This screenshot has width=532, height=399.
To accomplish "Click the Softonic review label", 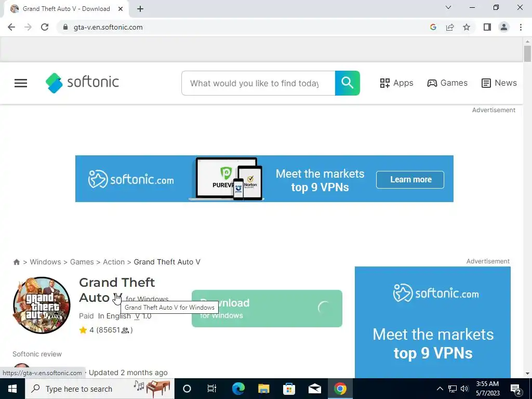I will point(37,354).
